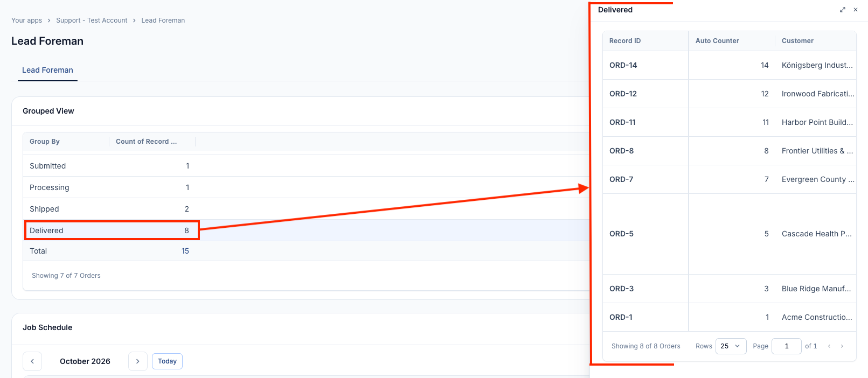Image resolution: width=868 pixels, height=378 pixels.
Task: Click the Showing 8 of 8 Orders text
Action: [646, 346]
